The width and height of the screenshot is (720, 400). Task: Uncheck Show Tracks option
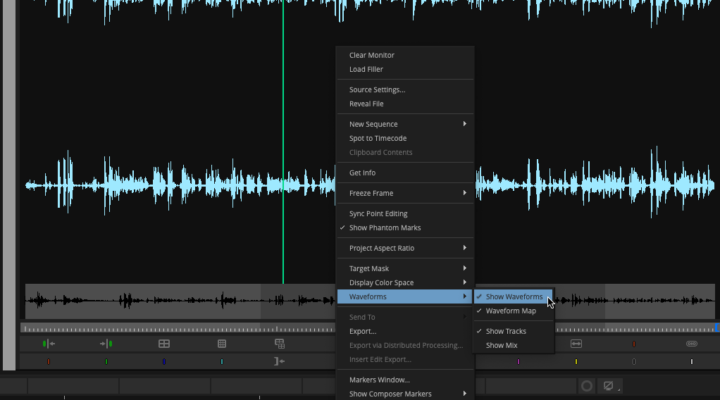tap(513, 331)
